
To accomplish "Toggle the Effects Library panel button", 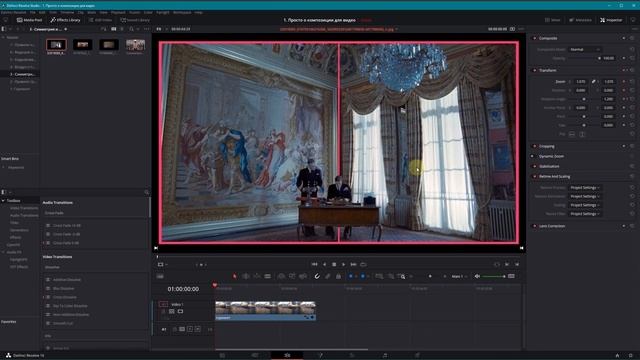I will (65, 20).
